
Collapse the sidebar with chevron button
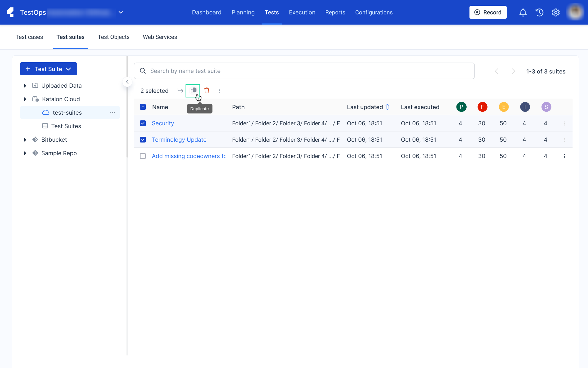pos(127,82)
